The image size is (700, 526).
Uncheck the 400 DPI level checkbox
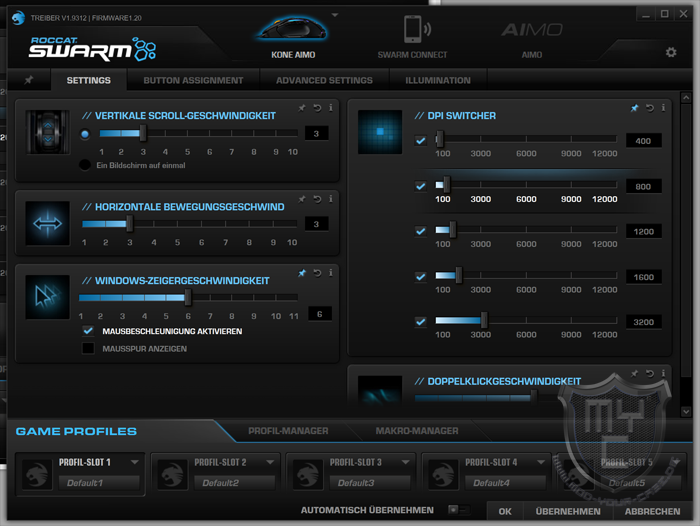click(x=421, y=141)
